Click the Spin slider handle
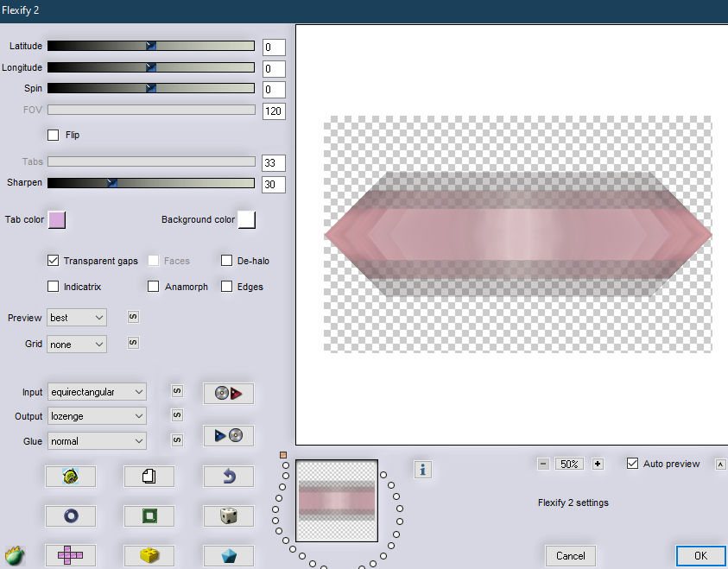Screen dimensions: 728x569 click(151, 88)
